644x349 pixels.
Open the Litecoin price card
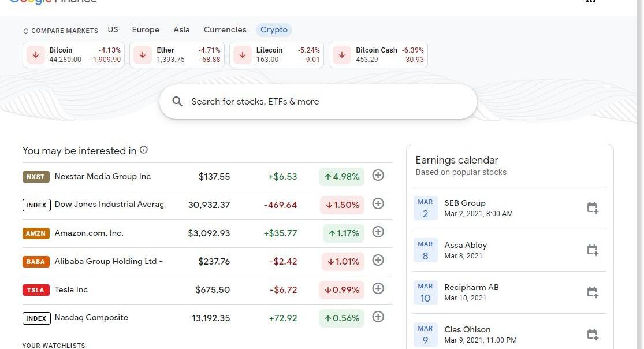(x=277, y=55)
